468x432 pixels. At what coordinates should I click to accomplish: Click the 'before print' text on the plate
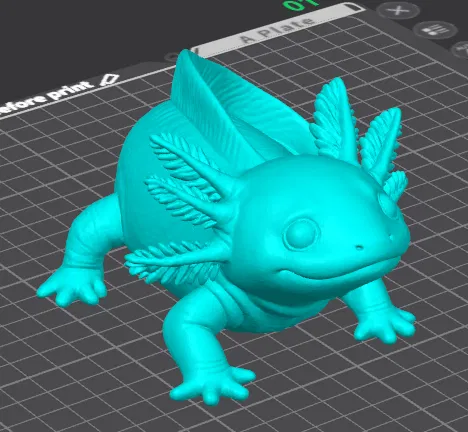pos(47,97)
